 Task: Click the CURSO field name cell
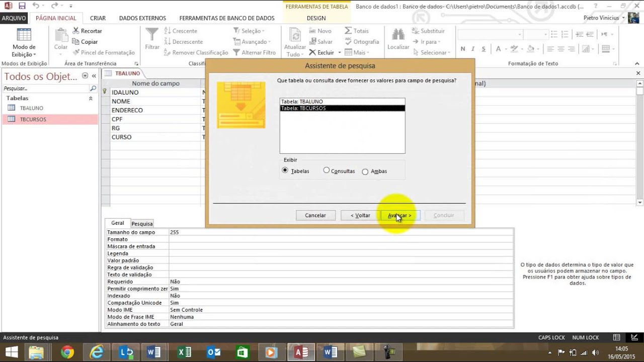155,137
